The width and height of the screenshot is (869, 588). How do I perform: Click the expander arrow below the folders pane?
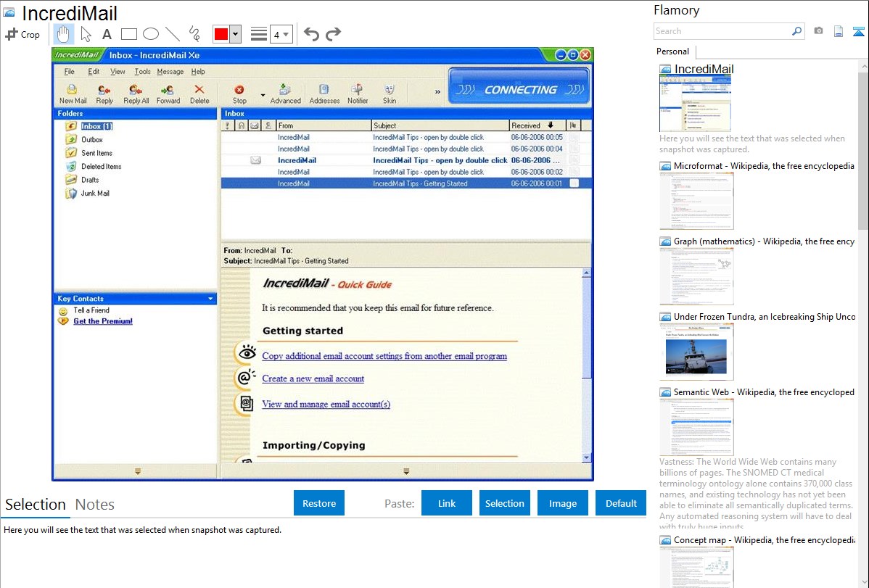[137, 471]
